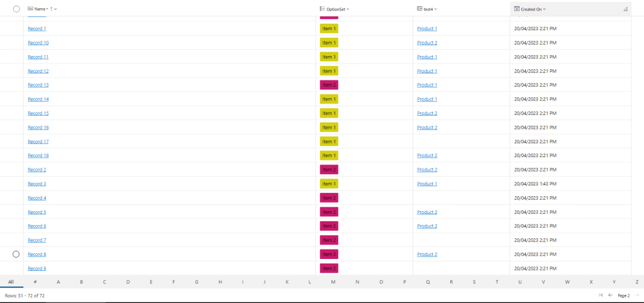644x303 pixels.
Task: Click the Created On calendar icon
Action: pos(516,9)
